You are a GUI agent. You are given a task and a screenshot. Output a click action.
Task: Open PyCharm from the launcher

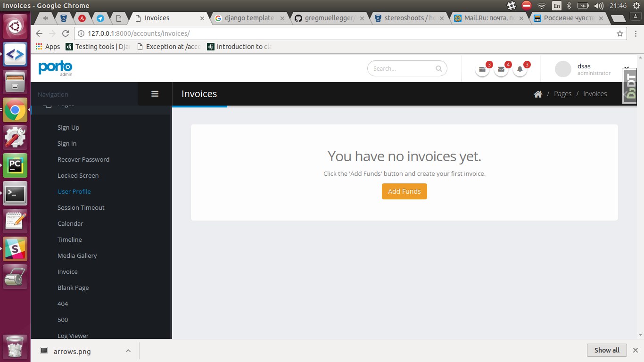pyautogui.click(x=15, y=165)
